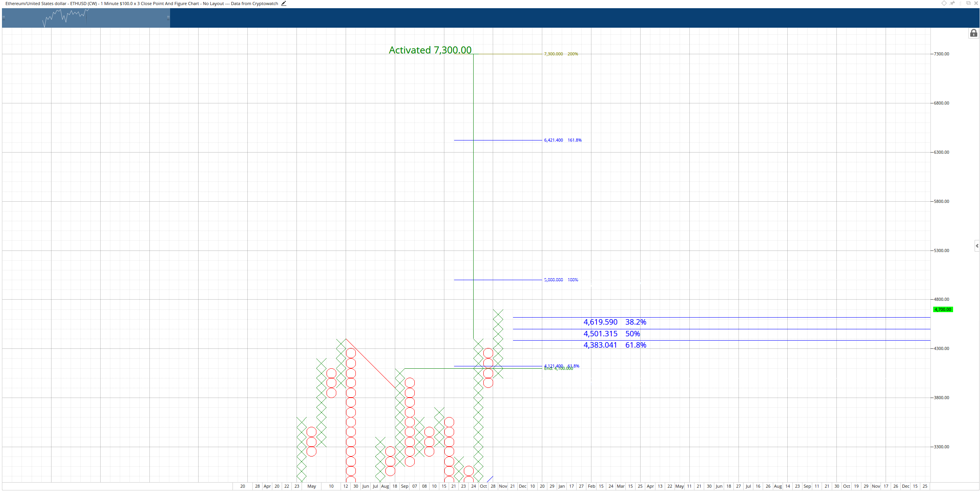Grab the right handle of the navigator range
This screenshot has width=980, height=492.
[x=169, y=18]
